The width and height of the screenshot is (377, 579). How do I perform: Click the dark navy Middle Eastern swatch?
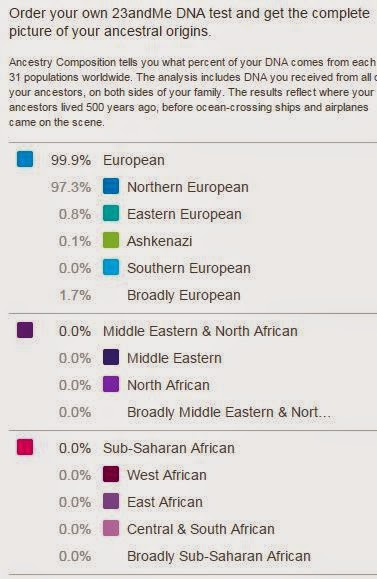point(111,357)
